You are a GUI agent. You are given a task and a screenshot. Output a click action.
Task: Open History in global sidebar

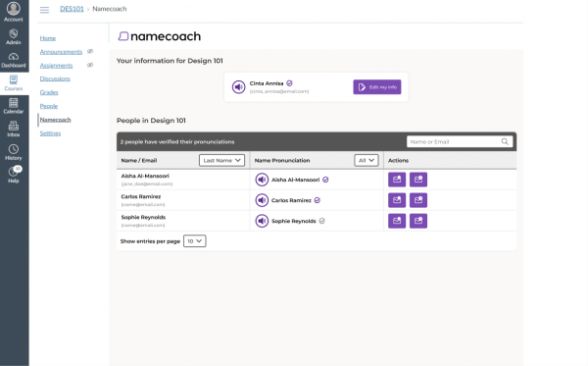14,152
